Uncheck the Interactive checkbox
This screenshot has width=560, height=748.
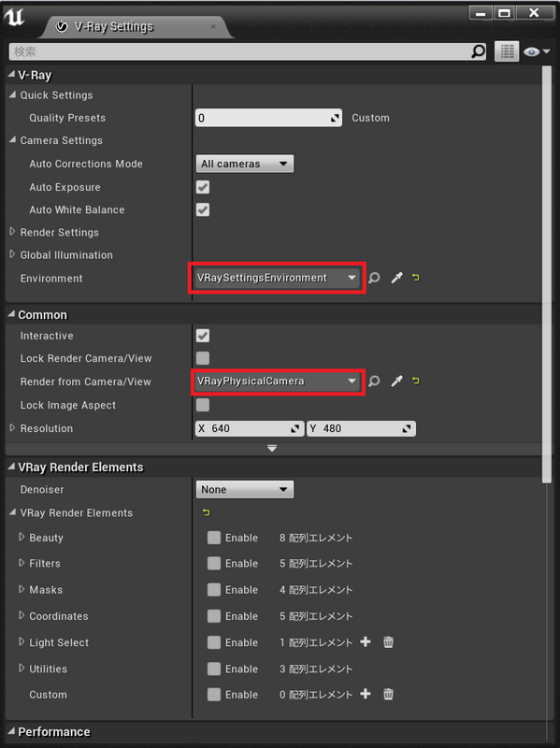tap(203, 336)
